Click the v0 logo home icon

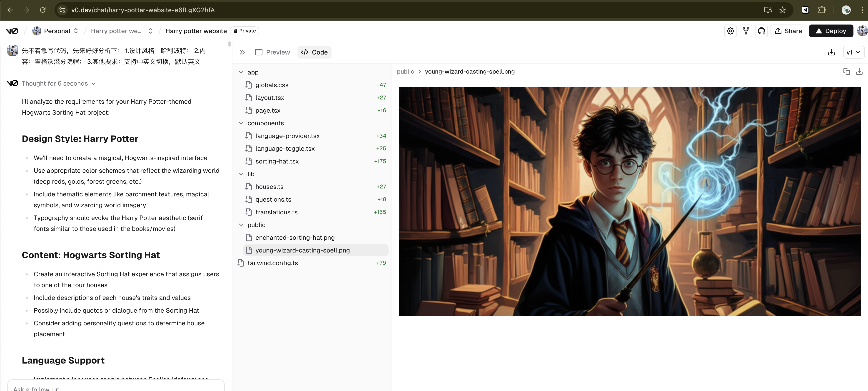click(12, 31)
